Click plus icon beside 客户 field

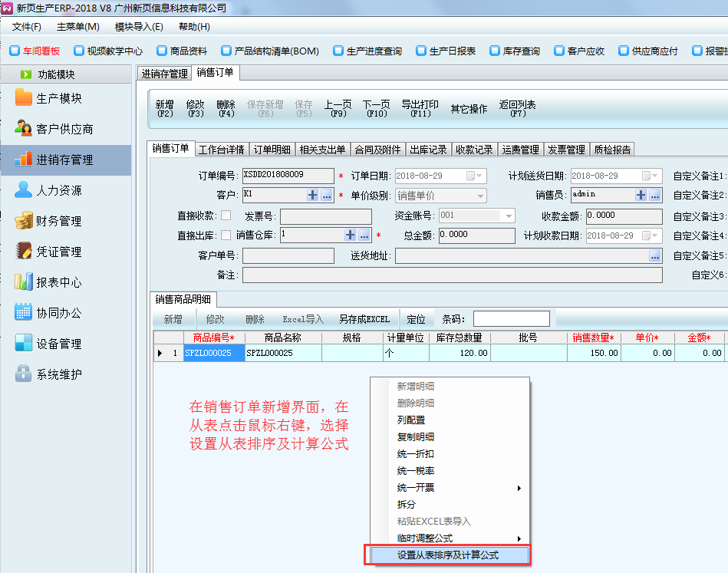click(312, 196)
